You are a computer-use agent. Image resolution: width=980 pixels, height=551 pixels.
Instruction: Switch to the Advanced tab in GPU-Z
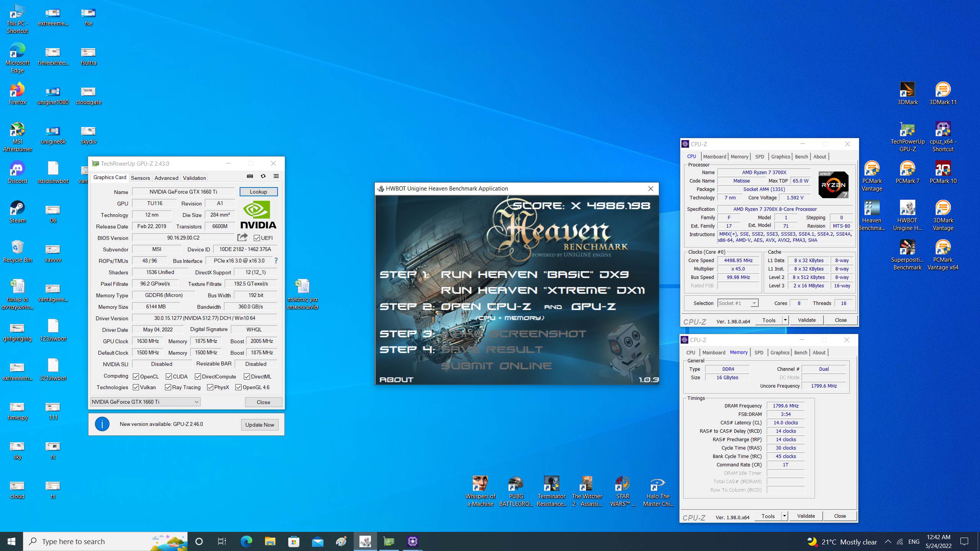coord(166,178)
